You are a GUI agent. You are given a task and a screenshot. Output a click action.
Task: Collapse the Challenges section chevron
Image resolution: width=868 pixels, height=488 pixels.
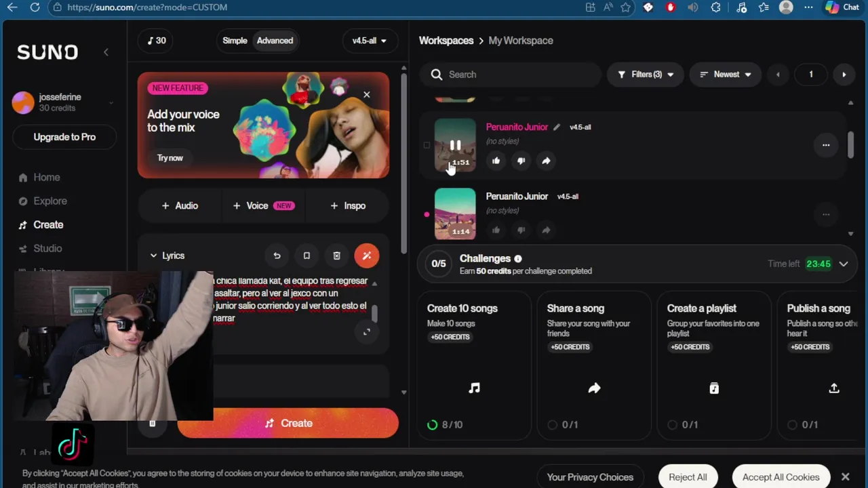844,264
